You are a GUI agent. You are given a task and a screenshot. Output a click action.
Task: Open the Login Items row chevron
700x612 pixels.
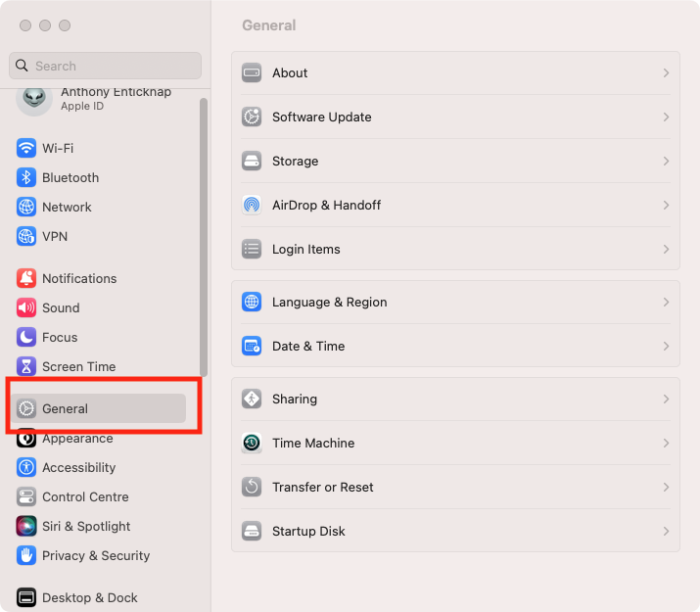pyautogui.click(x=666, y=249)
